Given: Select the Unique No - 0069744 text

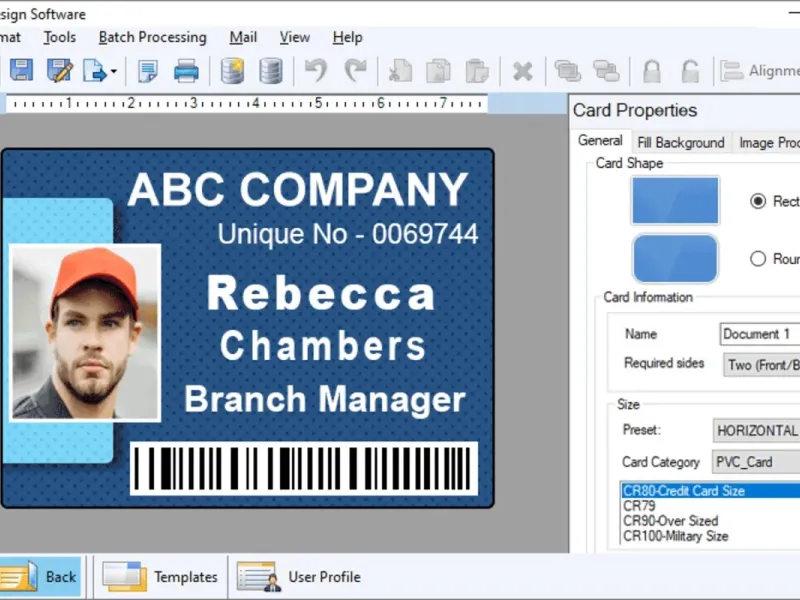Looking at the screenshot, I should coord(348,234).
